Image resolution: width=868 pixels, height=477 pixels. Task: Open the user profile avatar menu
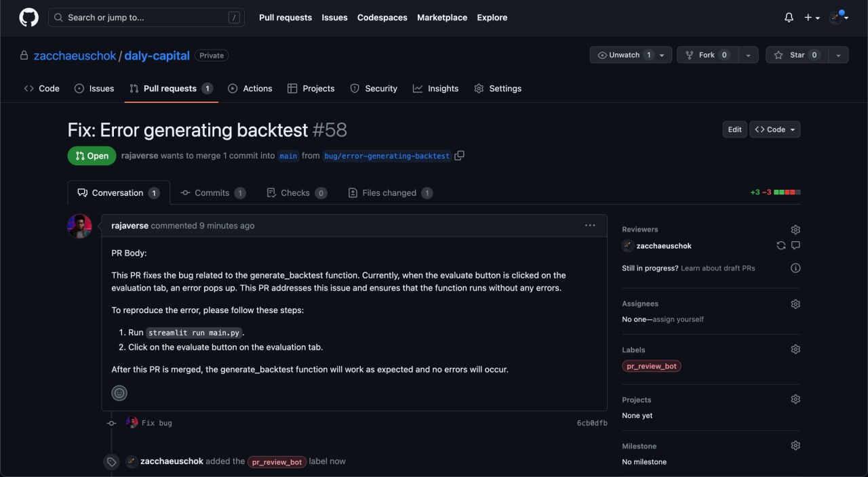[x=839, y=18]
